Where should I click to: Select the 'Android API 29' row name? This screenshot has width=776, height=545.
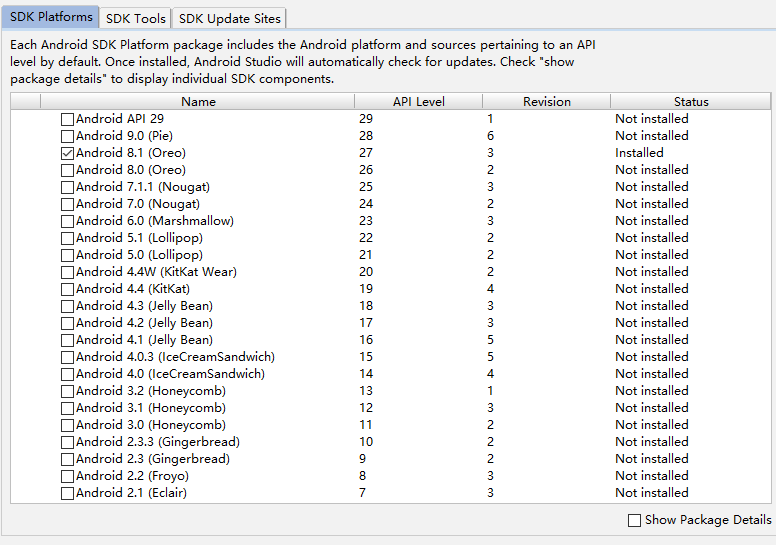120,119
